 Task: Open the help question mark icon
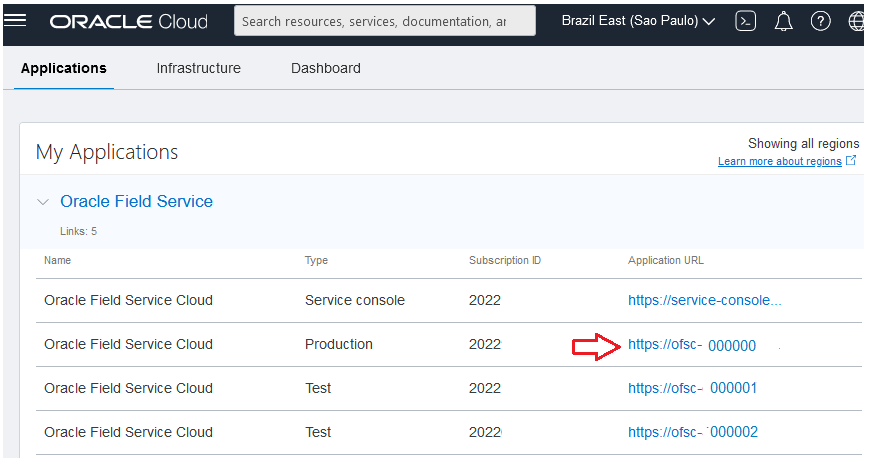820,22
